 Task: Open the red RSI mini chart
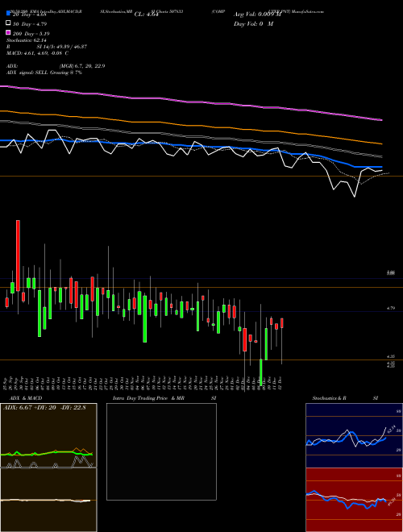click(354, 500)
